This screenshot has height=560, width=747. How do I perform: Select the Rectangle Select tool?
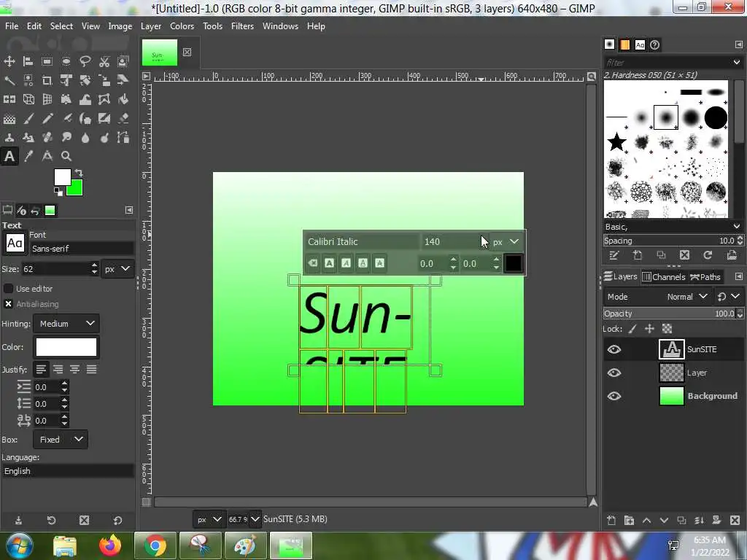tap(47, 61)
